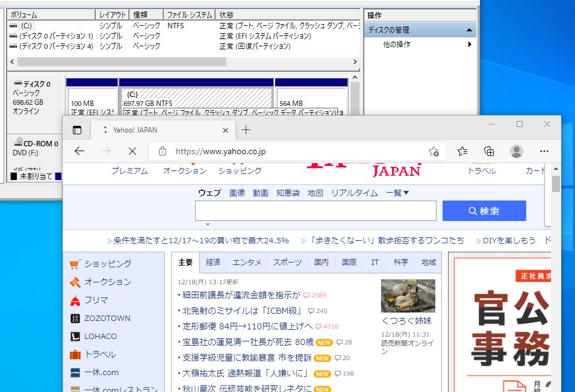Switch to the 国内 news tab
The image size is (575, 392).
(322, 263)
